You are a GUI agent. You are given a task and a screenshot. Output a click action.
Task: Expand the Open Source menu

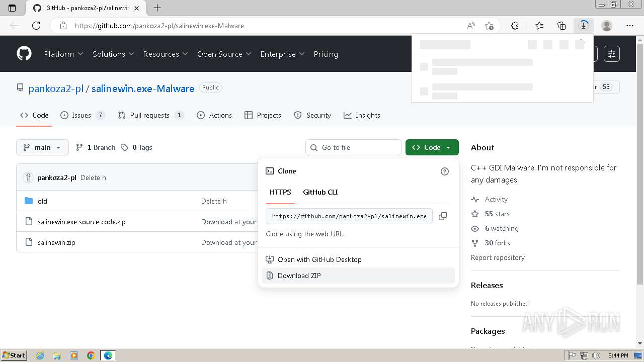[x=224, y=54]
